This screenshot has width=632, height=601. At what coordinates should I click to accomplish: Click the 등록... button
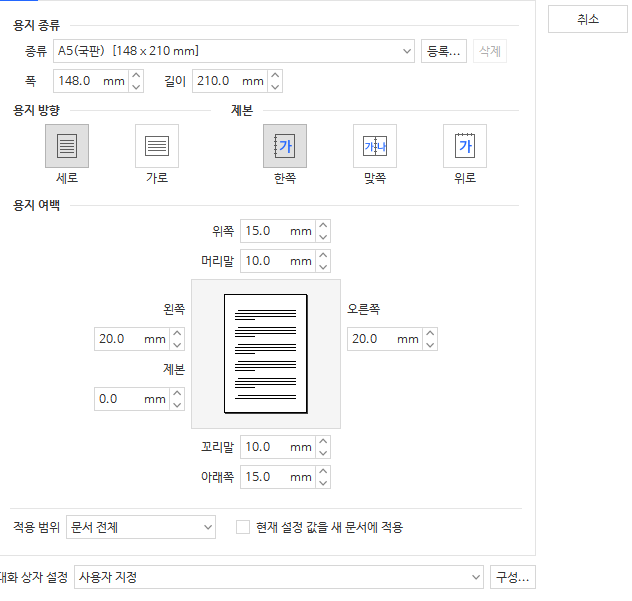pyautogui.click(x=444, y=51)
